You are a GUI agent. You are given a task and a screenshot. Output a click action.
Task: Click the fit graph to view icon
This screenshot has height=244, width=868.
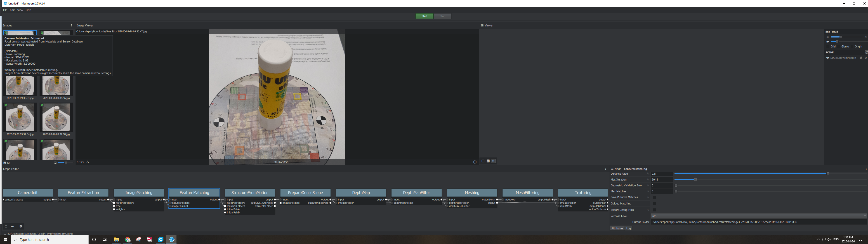tap(6, 226)
